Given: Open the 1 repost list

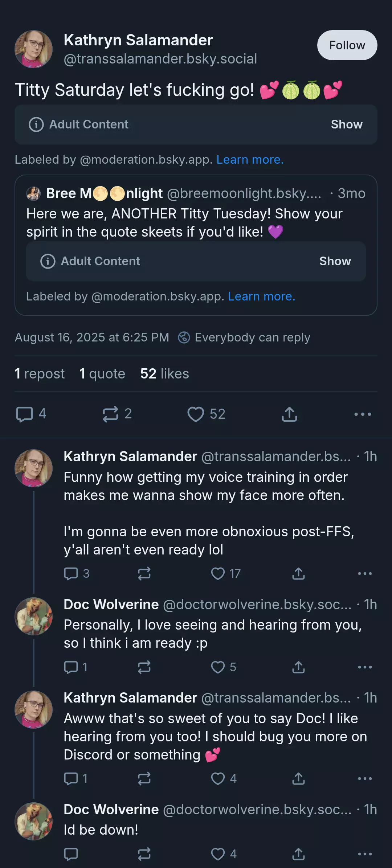Looking at the screenshot, I should click(40, 374).
